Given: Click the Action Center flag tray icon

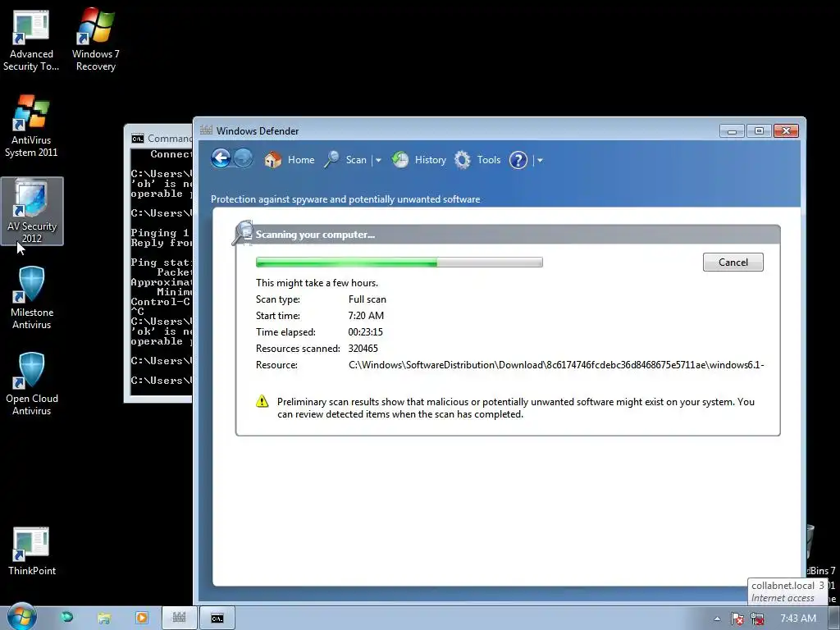Looking at the screenshot, I should (x=737, y=619).
